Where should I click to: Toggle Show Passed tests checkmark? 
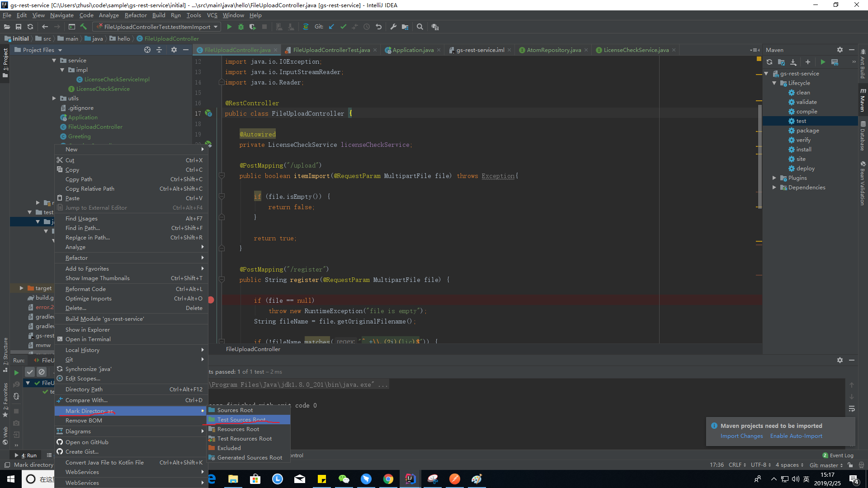pyautogui.click(x=30, y=372)
